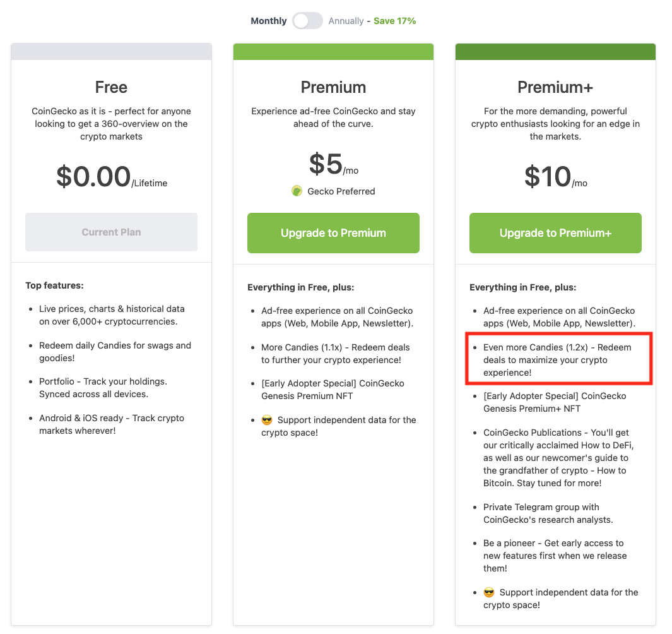Viewport: 672px width, 634px height.
Task: Select the Free plan header
Action: 111,87
